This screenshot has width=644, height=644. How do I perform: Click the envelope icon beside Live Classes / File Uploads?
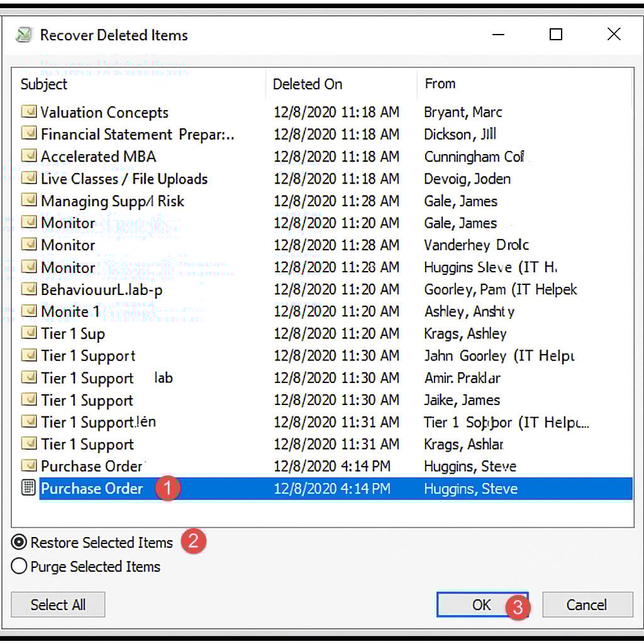pyautogui.click(x=29, y=178)
